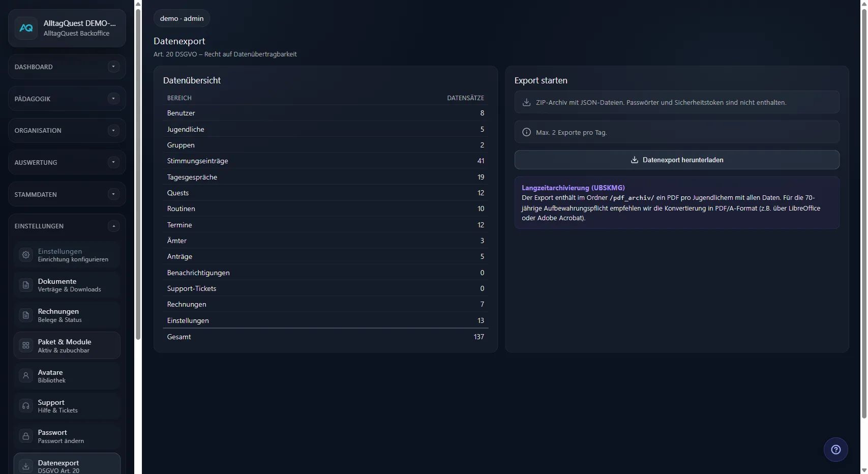Expand the Pädagogik section
Viewport: 868px width, 474px height.
pyautogui.click(x=113, y=98)
